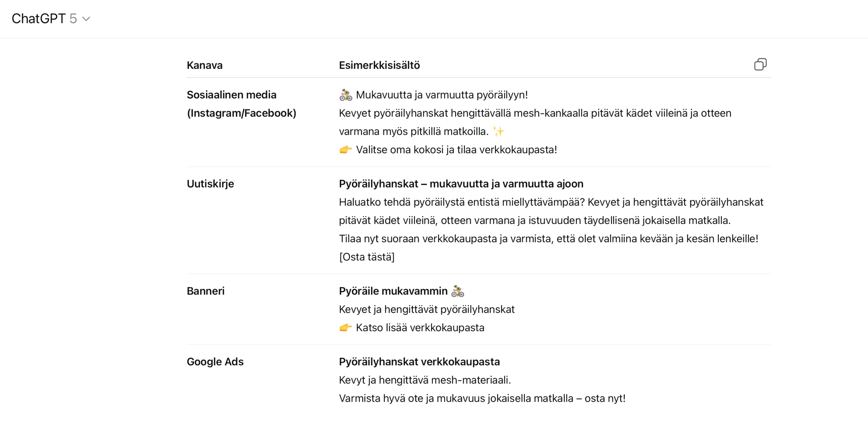This screenshot has height=440, width=868.
Task: Select the "Kanava" column header
Action: [204, 65]
